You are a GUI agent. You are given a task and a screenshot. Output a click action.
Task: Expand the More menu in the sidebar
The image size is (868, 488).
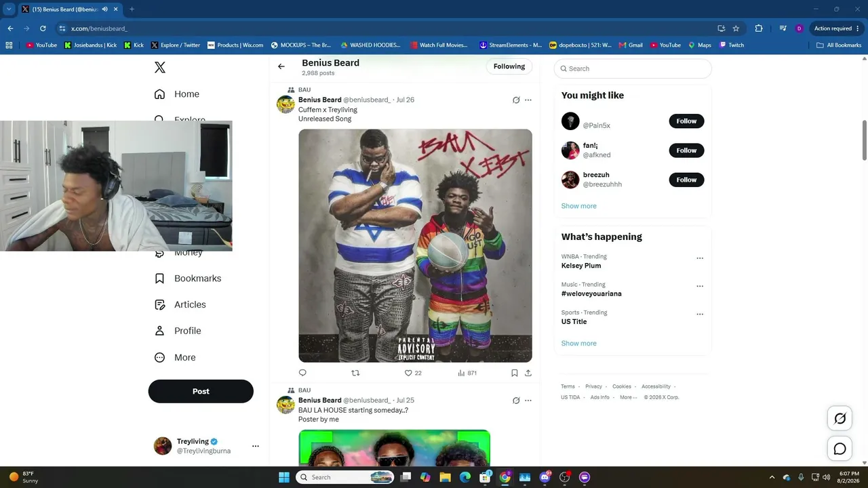point(175,358)
